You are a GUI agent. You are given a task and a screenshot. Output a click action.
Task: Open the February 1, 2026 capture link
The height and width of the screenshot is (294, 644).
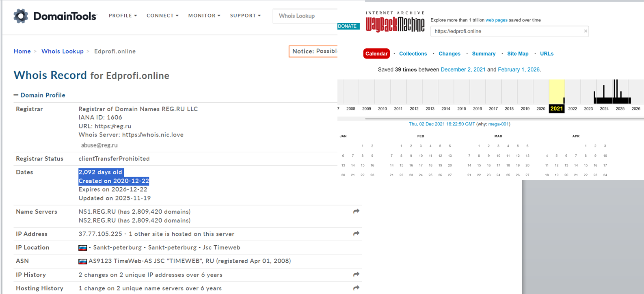click(519, 69)
